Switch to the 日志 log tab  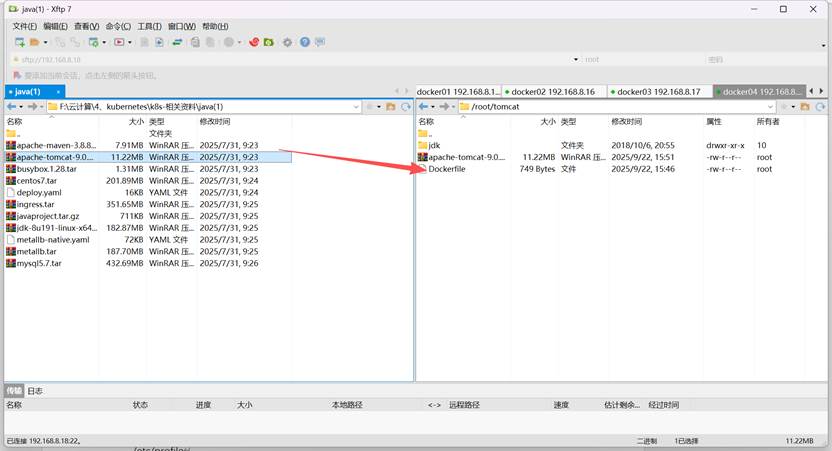pos(35,391)
